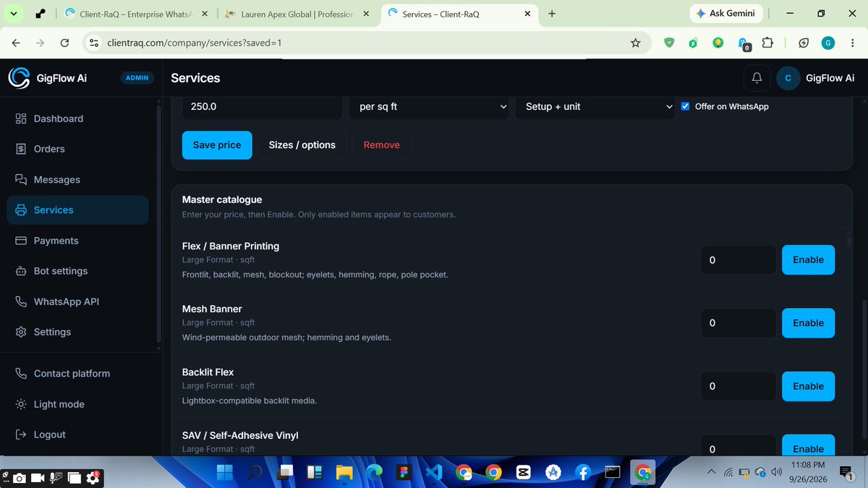The height and width of the screenshot is (488, 868).
Task: Click the Backlit Flex price field
Action: 739,386
